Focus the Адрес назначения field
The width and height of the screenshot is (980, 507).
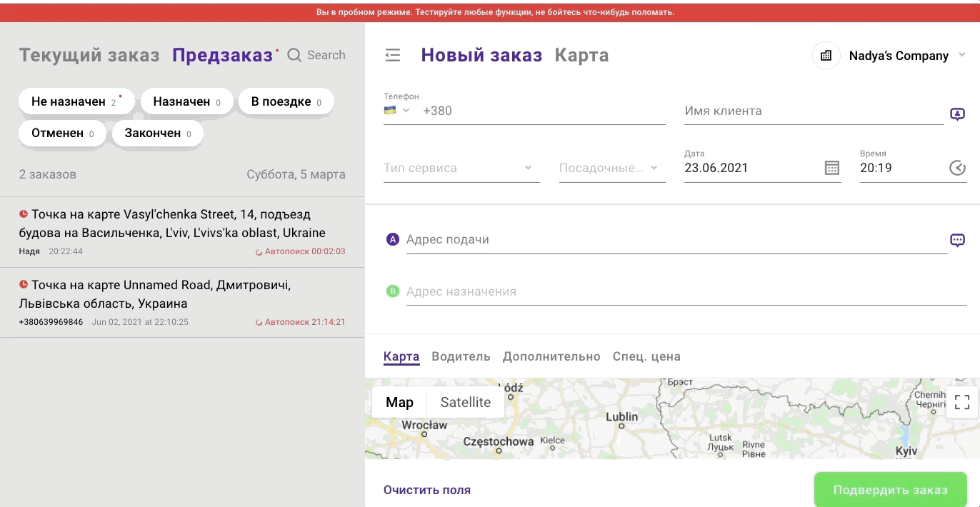click(x=686, y=292)
